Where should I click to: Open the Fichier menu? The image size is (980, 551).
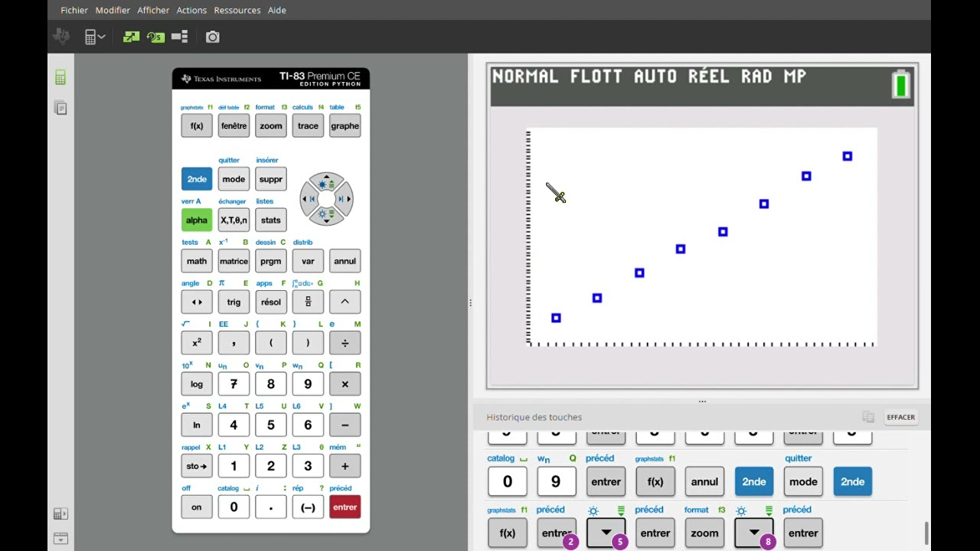click(74, 10)
